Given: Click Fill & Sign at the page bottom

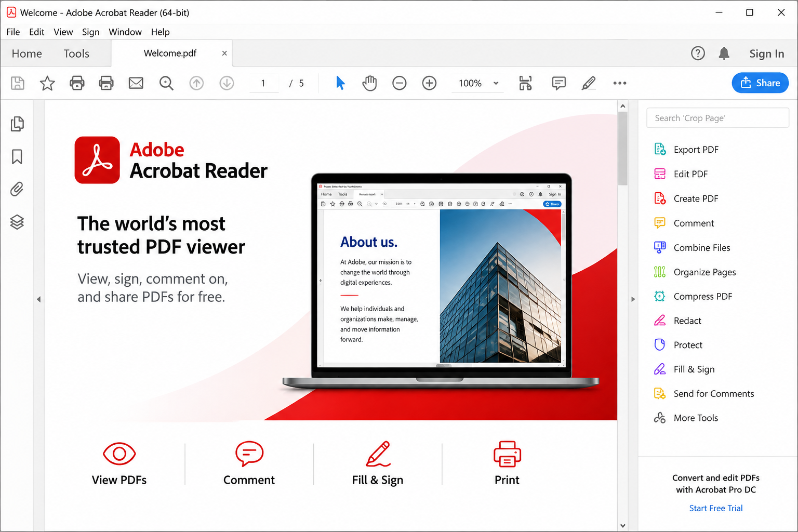Looking at the screenshot, I should tap(378, 464).
